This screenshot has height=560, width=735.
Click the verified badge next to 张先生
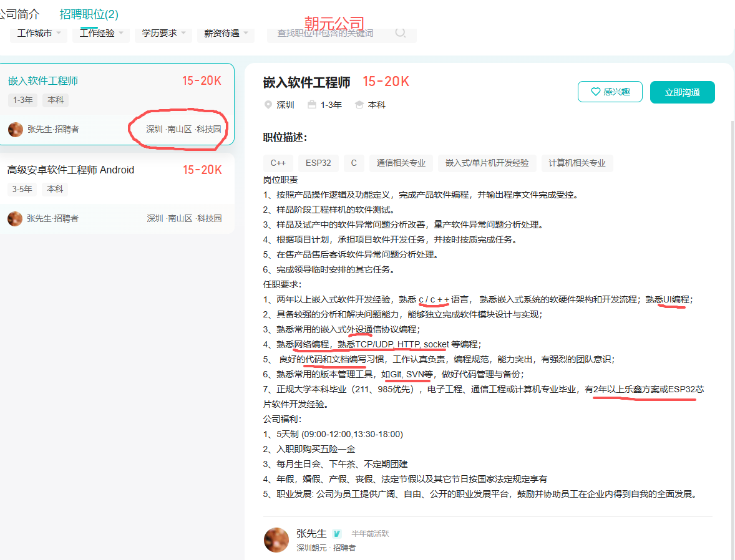[337, 534]
